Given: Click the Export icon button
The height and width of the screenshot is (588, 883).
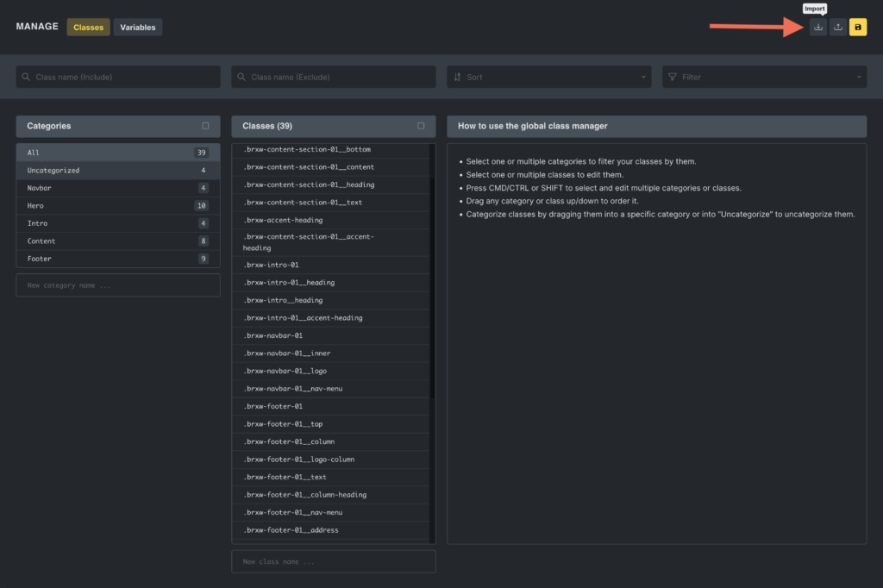Looking at the screenshot, I should 837,28.
